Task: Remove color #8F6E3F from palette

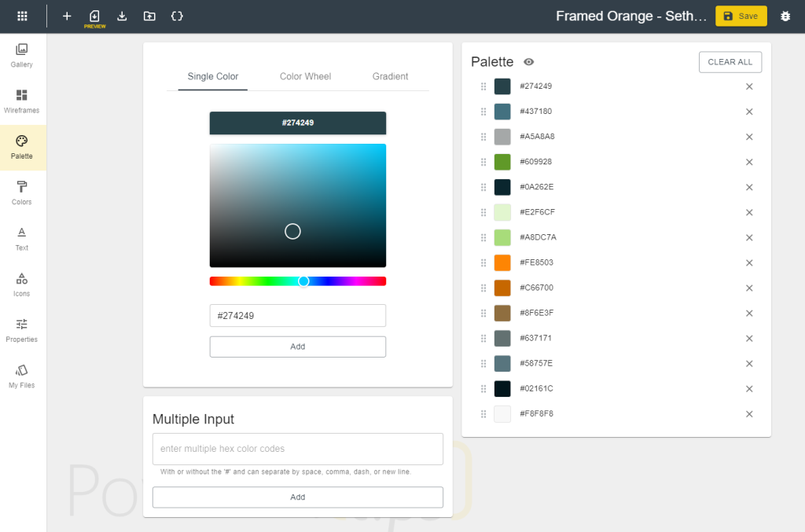Action: tap(749, 313)
